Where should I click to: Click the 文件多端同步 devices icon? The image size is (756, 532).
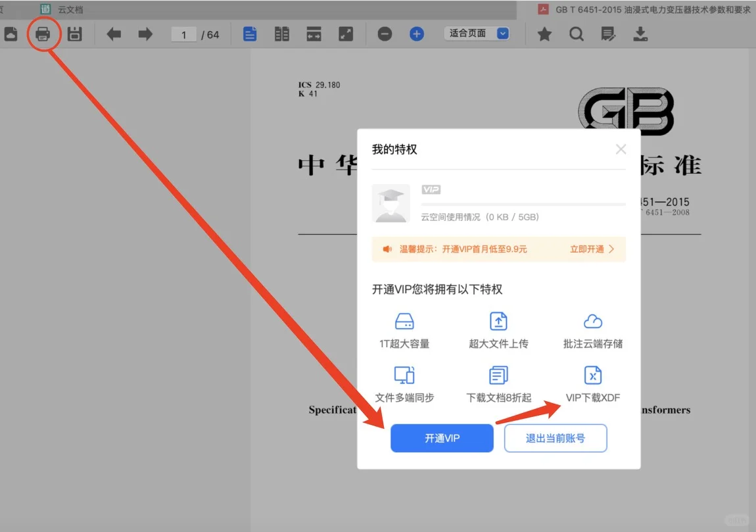click(x=404, y=375)
